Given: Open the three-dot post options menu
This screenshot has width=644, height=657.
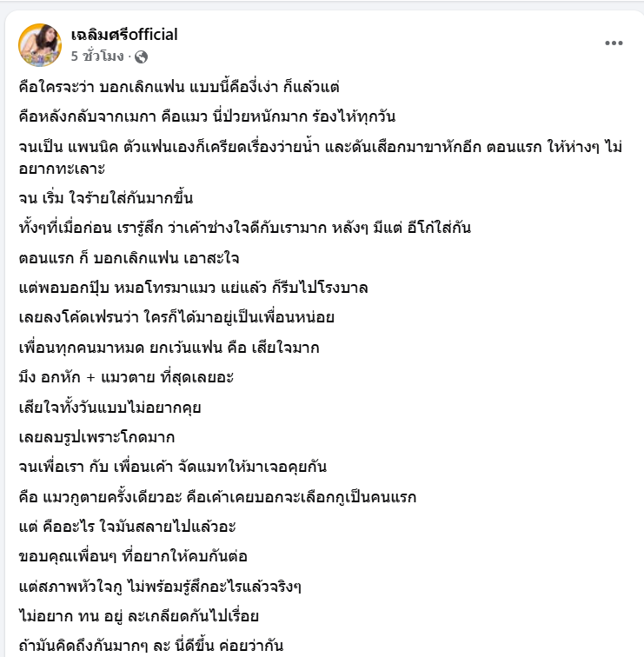Looking at the screenshot, I should tap(614, 43).
